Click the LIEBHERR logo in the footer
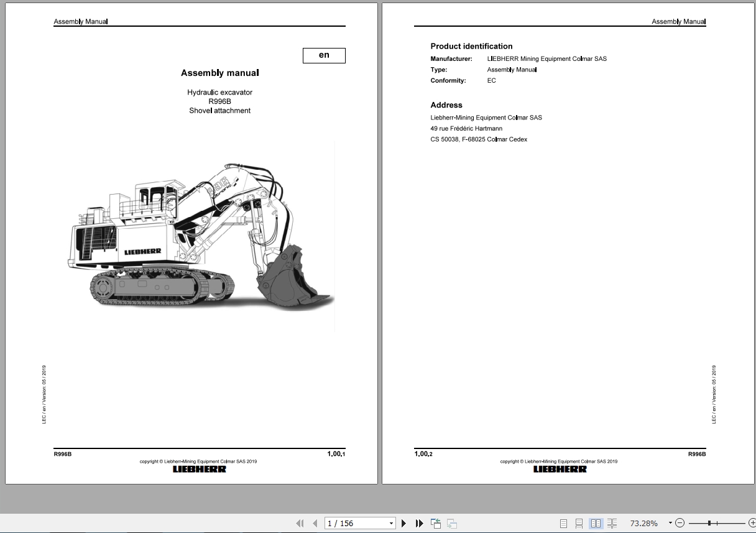756x533 pixels. (199, 468)
